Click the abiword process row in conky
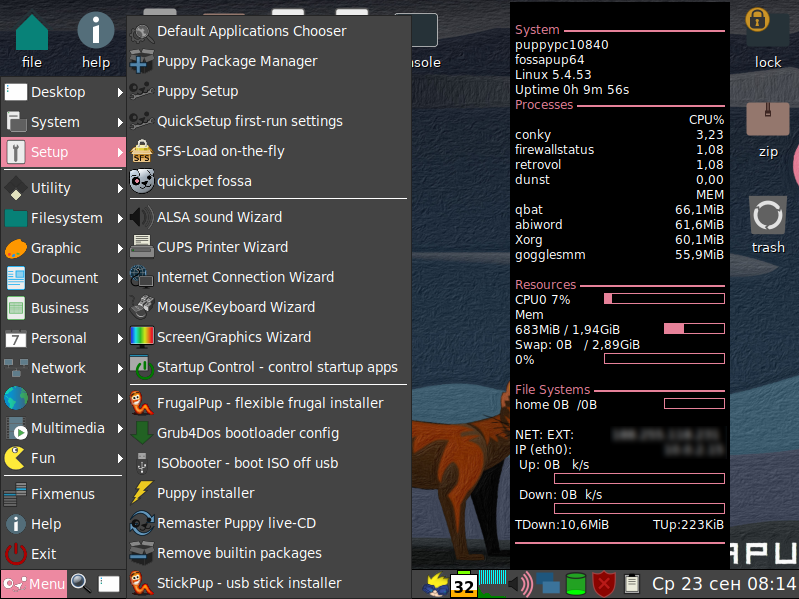Viewport: 799px width, 599px height. 619,225
